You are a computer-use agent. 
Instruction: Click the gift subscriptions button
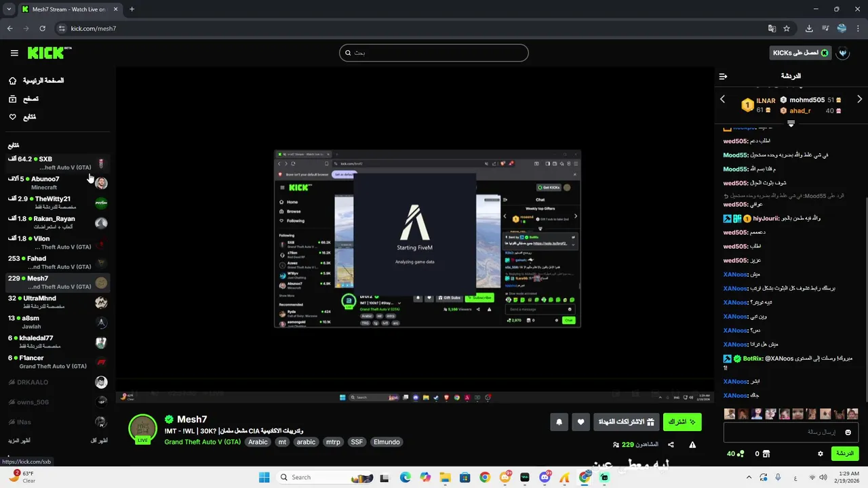click(626, 422)
